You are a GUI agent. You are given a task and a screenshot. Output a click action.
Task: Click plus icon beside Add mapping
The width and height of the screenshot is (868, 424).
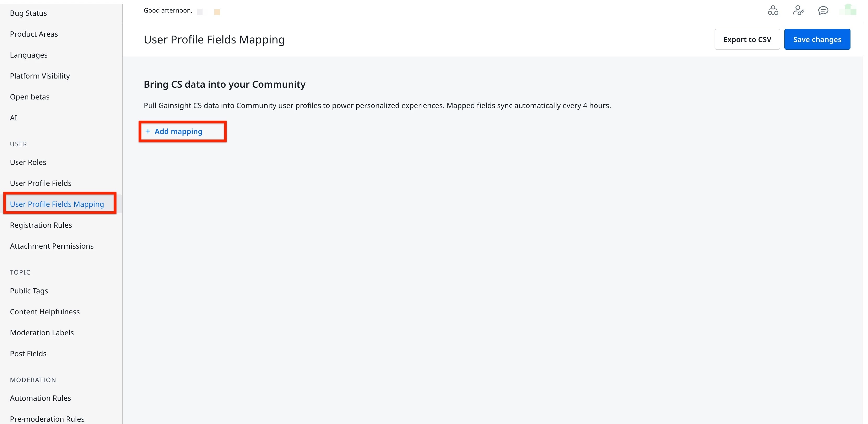(x=148, y=131)
